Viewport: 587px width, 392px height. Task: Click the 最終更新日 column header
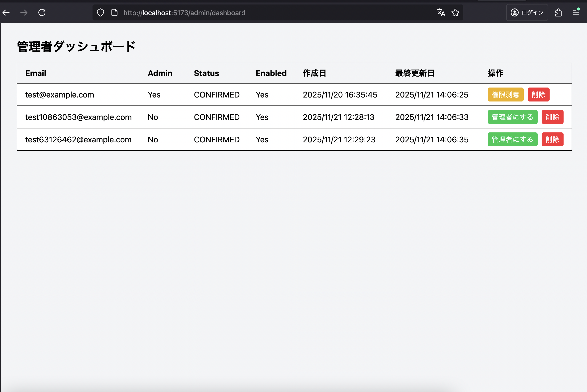coord(414,73)
